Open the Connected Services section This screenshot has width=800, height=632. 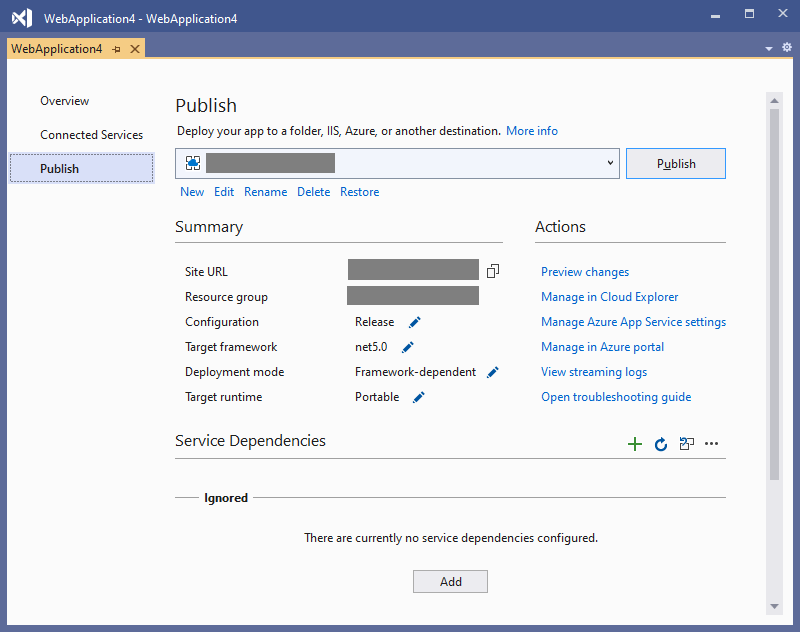(92, 135)
